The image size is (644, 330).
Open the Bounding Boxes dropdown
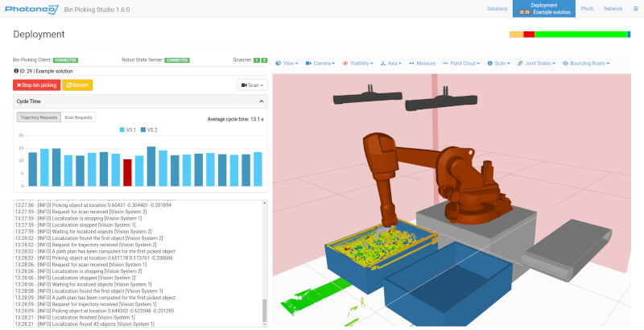click(586, 64)
